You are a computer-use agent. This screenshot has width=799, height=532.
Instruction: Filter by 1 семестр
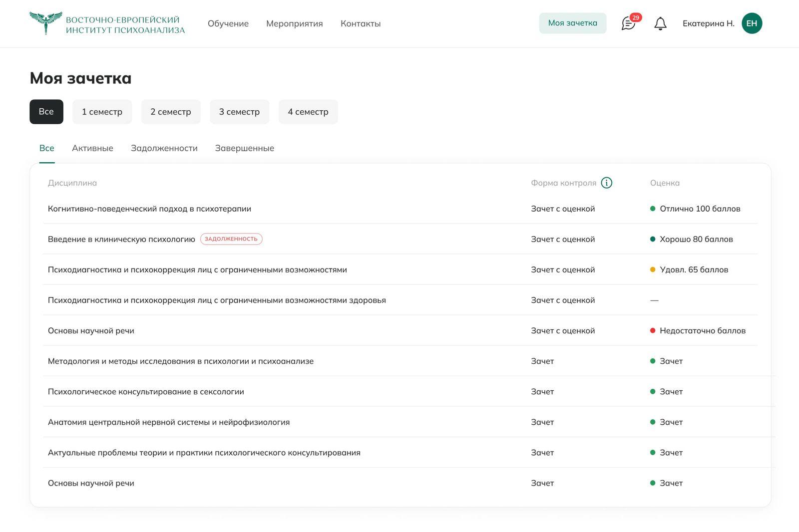102,112
